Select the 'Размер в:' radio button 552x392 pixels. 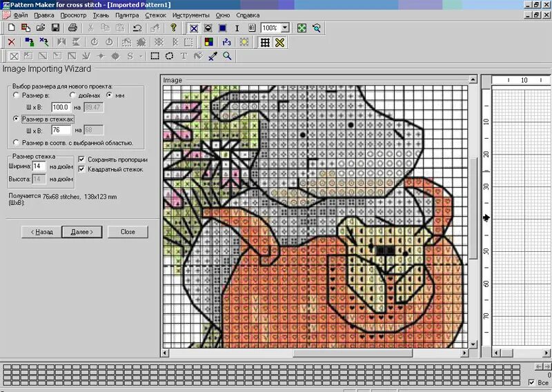click(x=16, y=95)
